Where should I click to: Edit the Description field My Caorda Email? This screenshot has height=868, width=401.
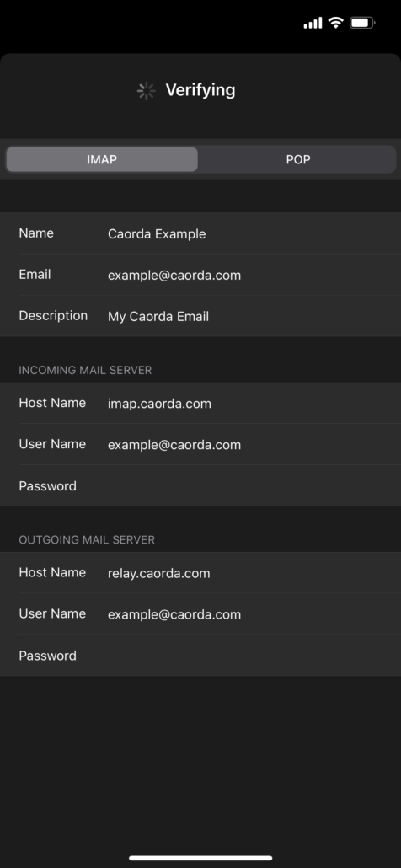[x=200, y=316]
